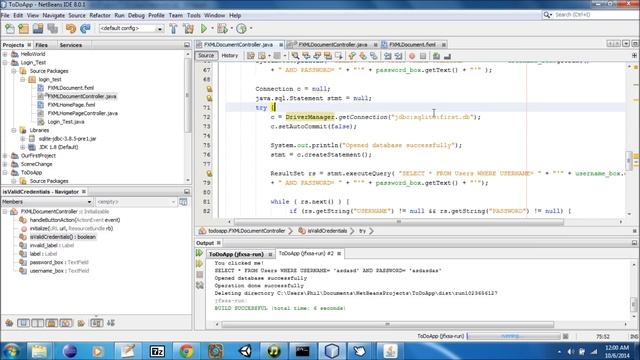Toggle Show Static Members filter in Navigator
This screenshot has height=360, width=640.
pyautogui.click(x=38, y=323)
